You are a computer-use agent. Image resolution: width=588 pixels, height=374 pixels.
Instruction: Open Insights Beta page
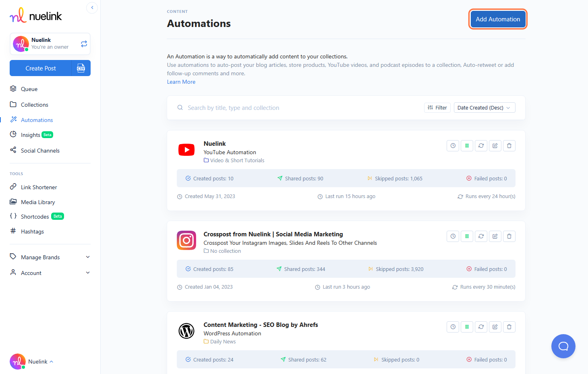click(31, 135)
